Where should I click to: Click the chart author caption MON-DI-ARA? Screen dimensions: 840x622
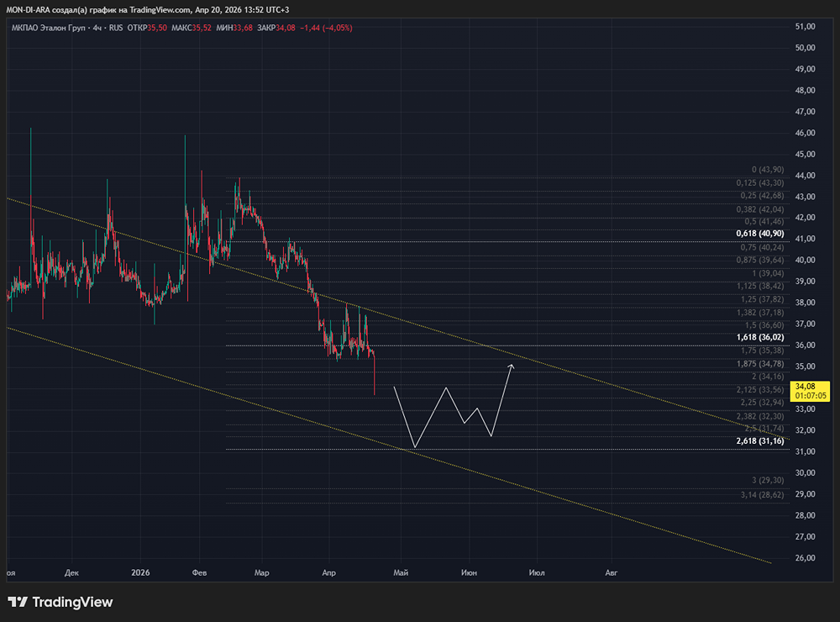click(x=28, y=9)
